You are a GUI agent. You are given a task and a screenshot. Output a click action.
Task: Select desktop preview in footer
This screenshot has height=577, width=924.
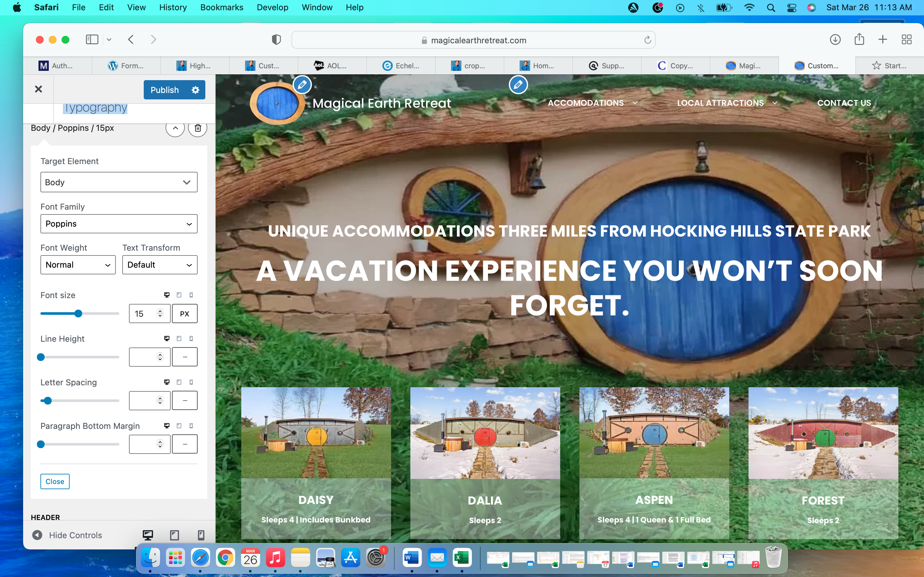coord(148,535)
